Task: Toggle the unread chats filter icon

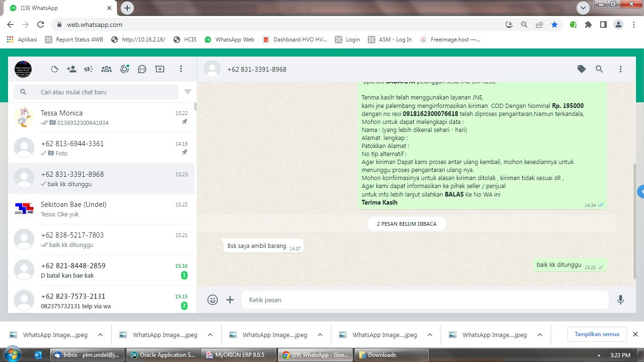Action: click(188, 92)
